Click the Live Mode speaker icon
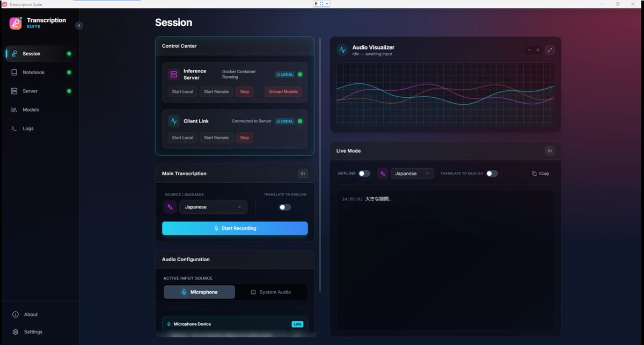This screenshot has width=644, height=345. [550, 151]
